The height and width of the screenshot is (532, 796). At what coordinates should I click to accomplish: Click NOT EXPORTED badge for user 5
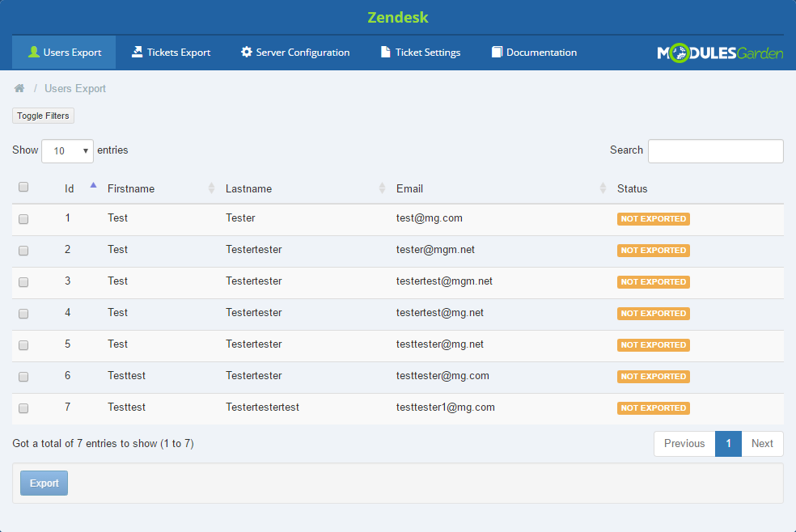tap(654, 345)
